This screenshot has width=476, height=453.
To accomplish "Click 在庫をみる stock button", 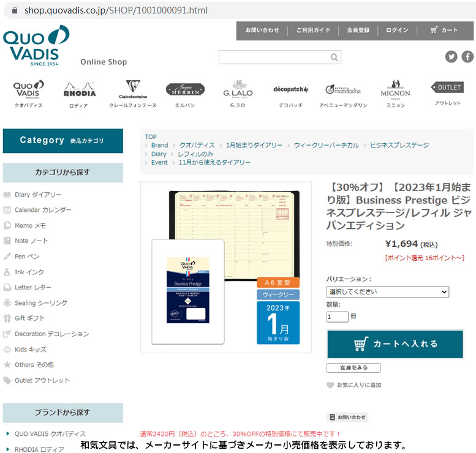I will (353, 368).
